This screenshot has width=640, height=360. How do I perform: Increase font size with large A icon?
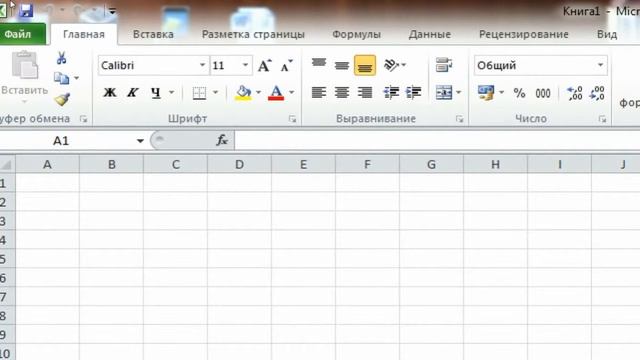264,66
